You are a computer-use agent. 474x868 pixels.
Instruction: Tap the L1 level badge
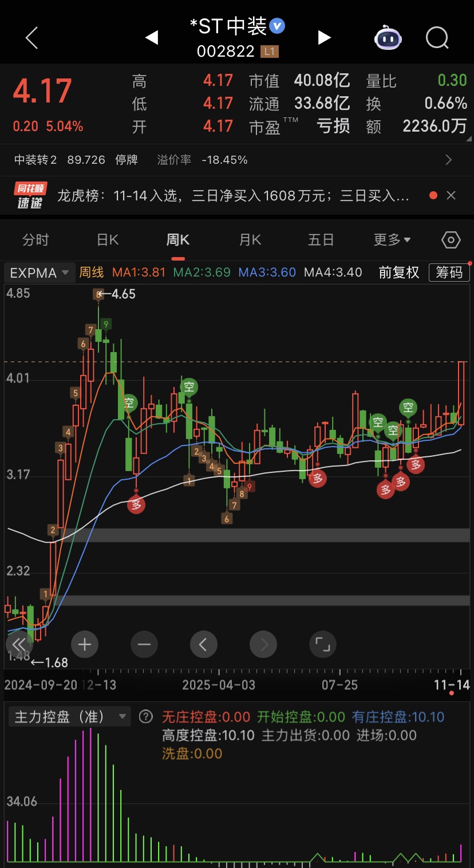(x=270, y=52)
